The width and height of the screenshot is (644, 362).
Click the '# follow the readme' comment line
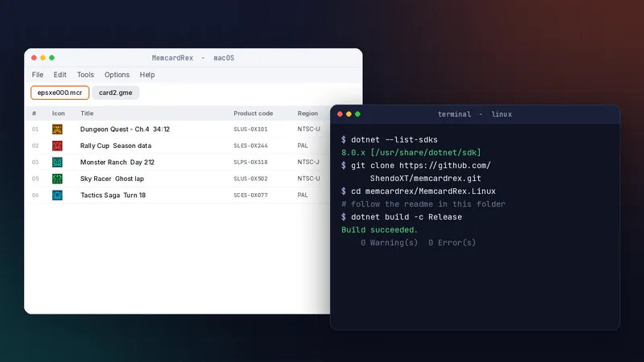click(x=423, y=204)
